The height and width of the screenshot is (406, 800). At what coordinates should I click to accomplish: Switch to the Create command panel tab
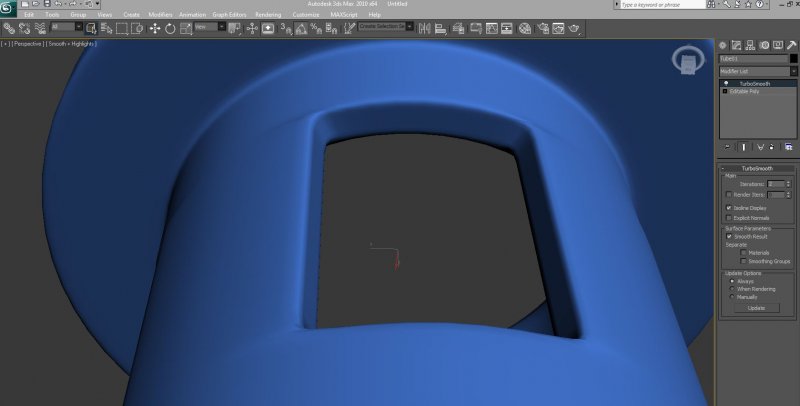722,45
